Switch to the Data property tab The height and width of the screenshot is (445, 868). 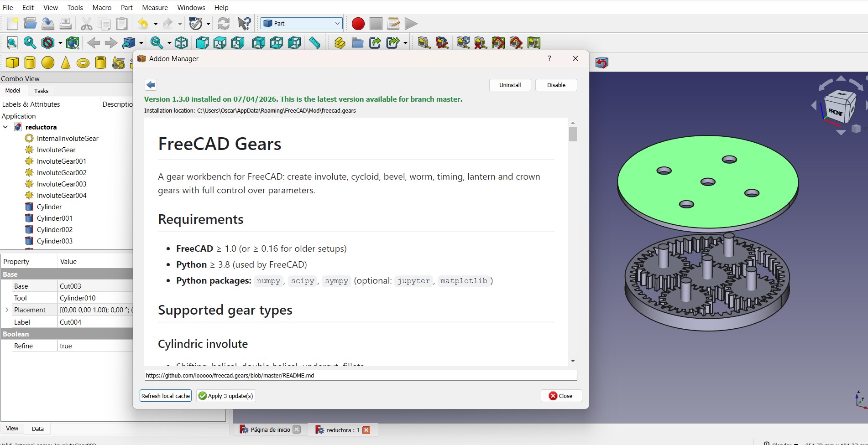tap(38, 429)
